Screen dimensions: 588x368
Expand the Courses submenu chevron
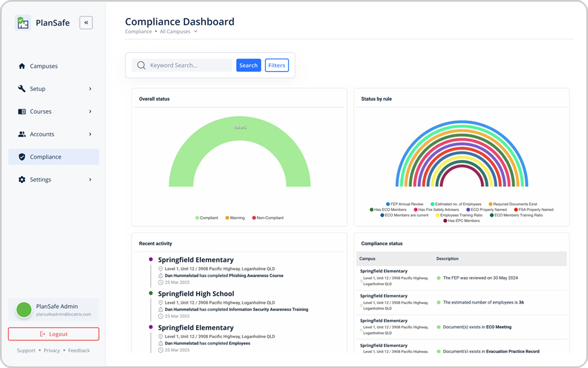coord(90,111)
